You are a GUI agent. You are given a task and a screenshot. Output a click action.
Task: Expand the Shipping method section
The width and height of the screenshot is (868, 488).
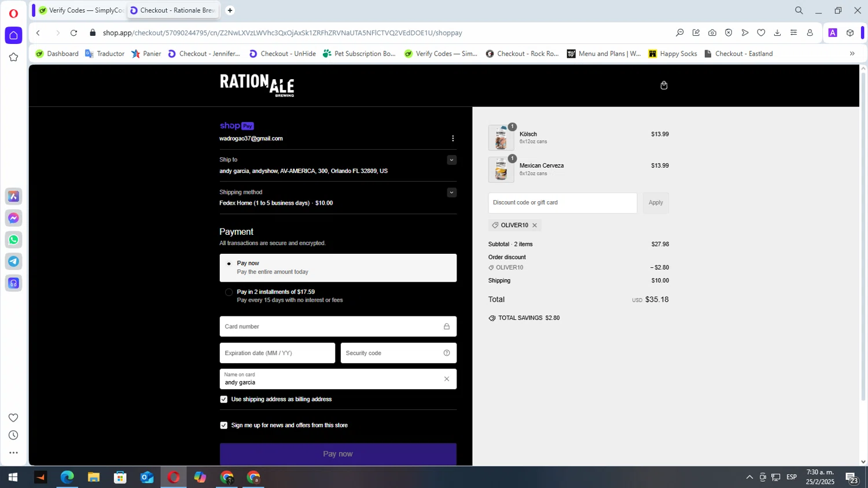point(452,193)
